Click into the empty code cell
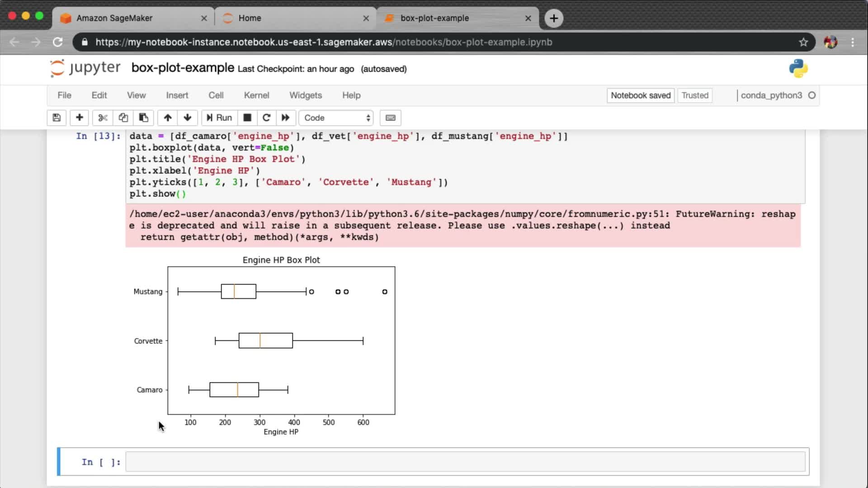 [465, 462]
